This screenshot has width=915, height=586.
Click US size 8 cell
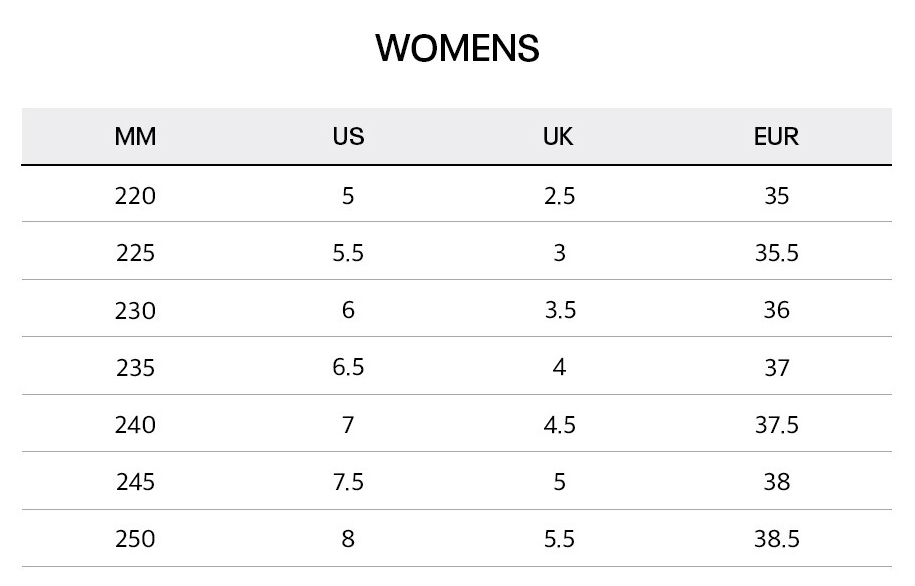pos(348,539)
